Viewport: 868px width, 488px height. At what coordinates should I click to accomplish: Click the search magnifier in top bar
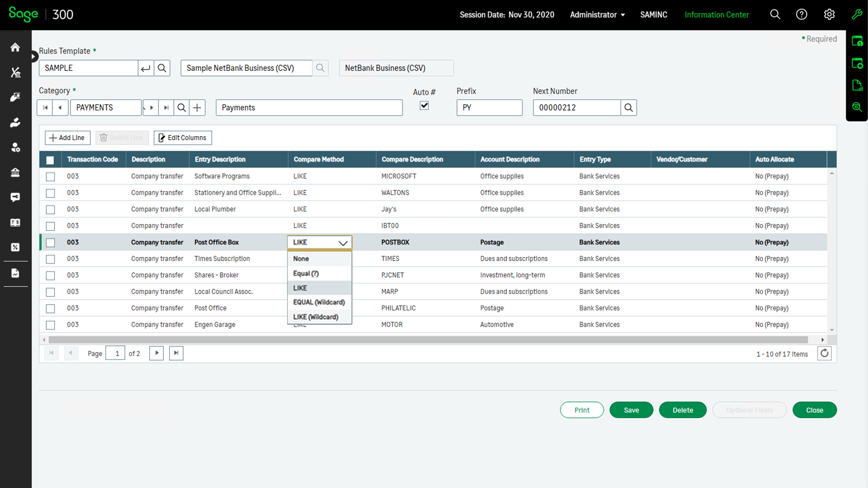point(775,14)
